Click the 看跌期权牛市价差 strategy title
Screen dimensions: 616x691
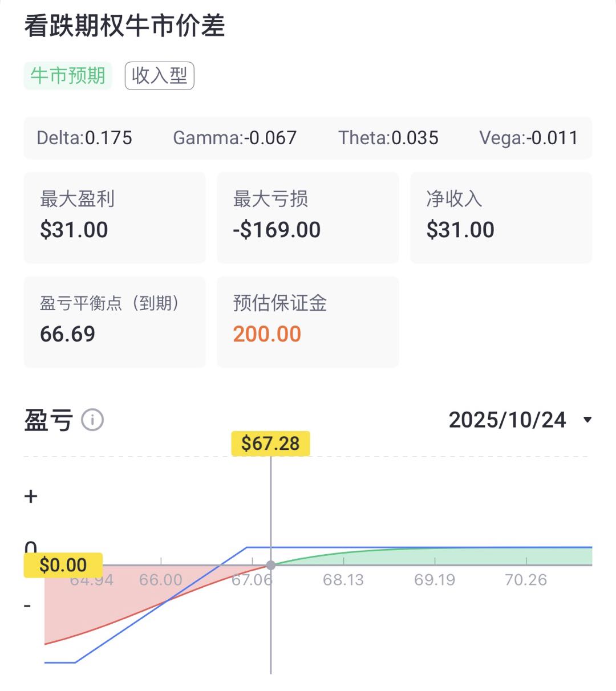pos(125,26)
